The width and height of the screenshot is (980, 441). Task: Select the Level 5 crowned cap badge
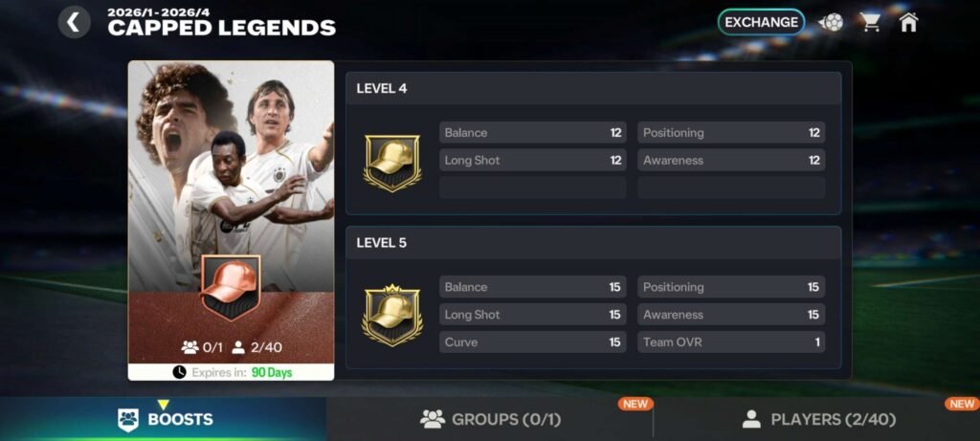coord(392,315)
